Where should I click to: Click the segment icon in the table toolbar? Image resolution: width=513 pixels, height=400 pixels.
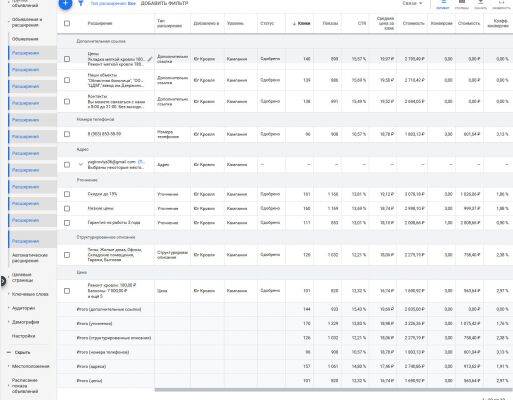(443, 3)
